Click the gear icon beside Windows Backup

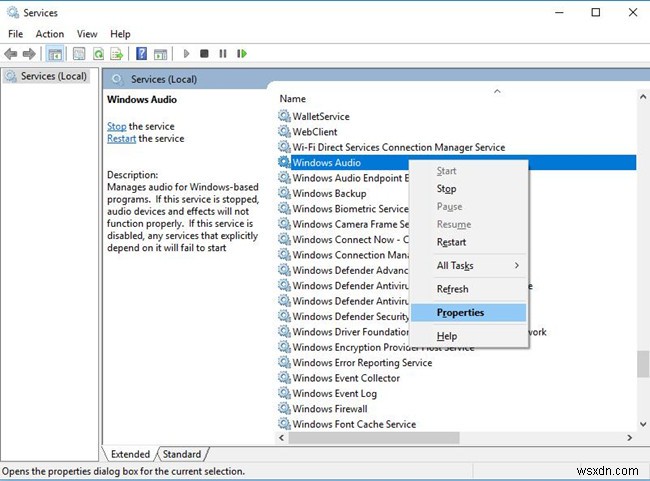point(284,193)
